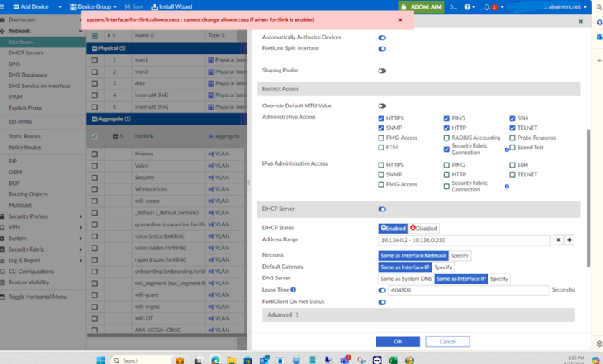Expand the Advanced section
Screen dimensions: 603x364
[419, 315]
